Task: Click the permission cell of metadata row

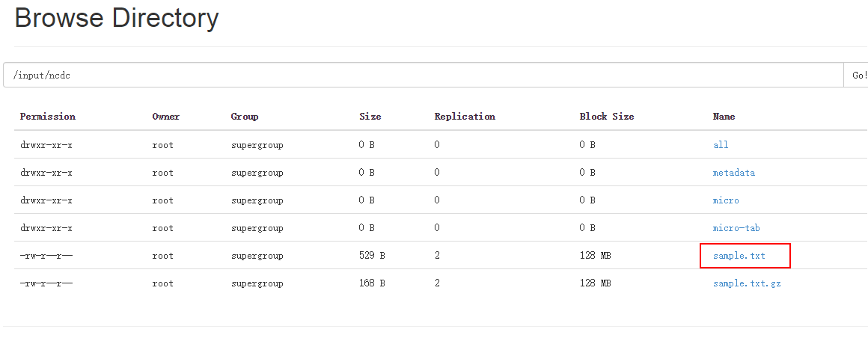Action: pos(46,173)
